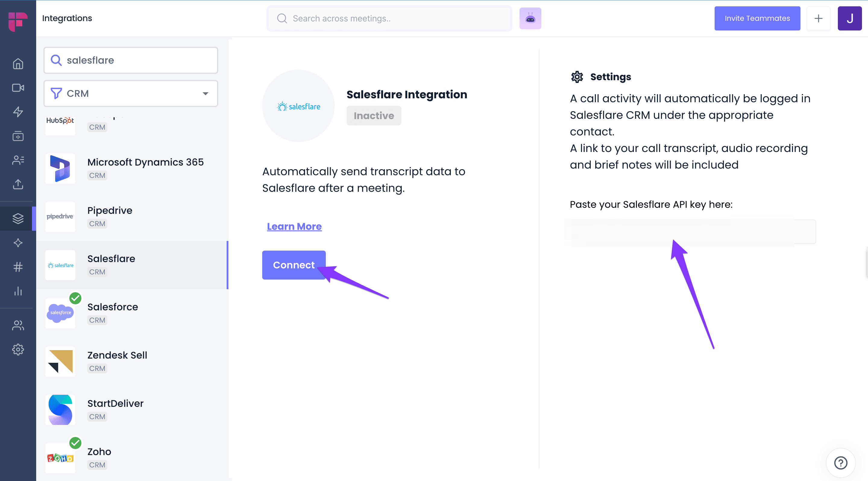
Task: Open the J user avatar menu
Action: [x=850, y=18]
